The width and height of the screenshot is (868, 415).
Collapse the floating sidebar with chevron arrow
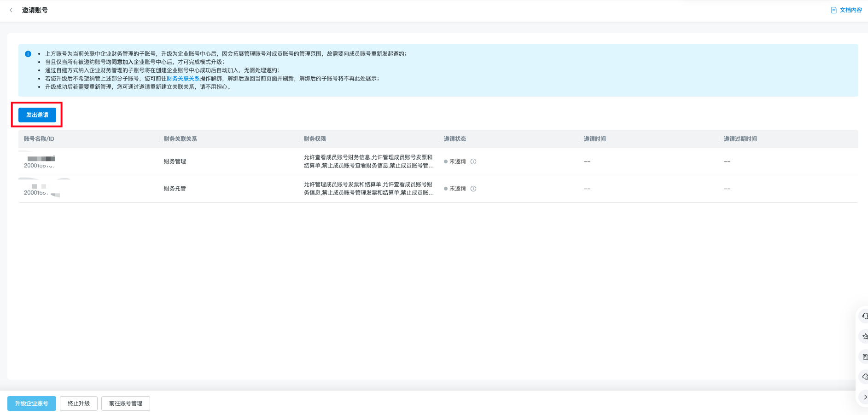pos(865,397)
